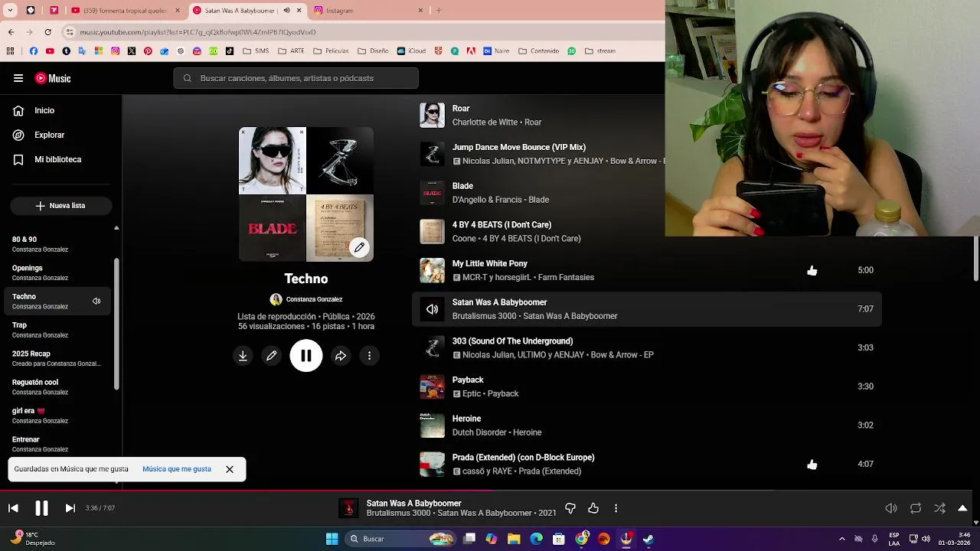Open the Trap playlist
Viewport: 980px width, 551px height.
58,330
